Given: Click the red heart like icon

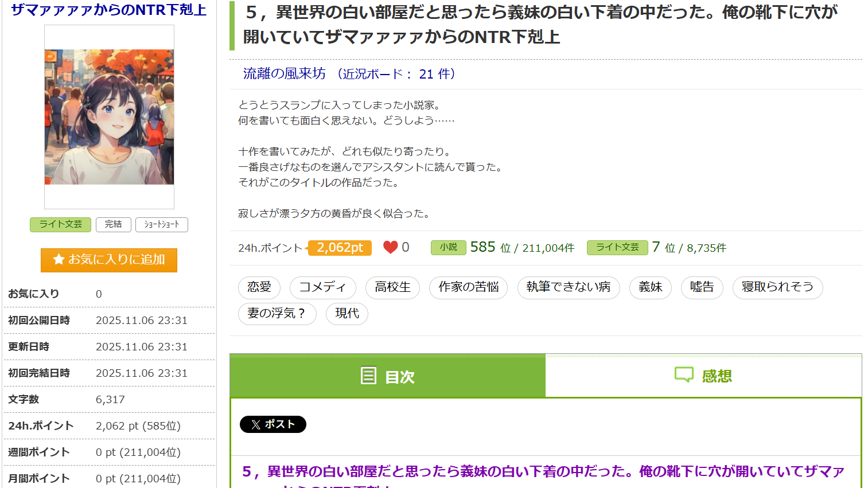Looking at the screenshot, I should [x=391, y=247].
